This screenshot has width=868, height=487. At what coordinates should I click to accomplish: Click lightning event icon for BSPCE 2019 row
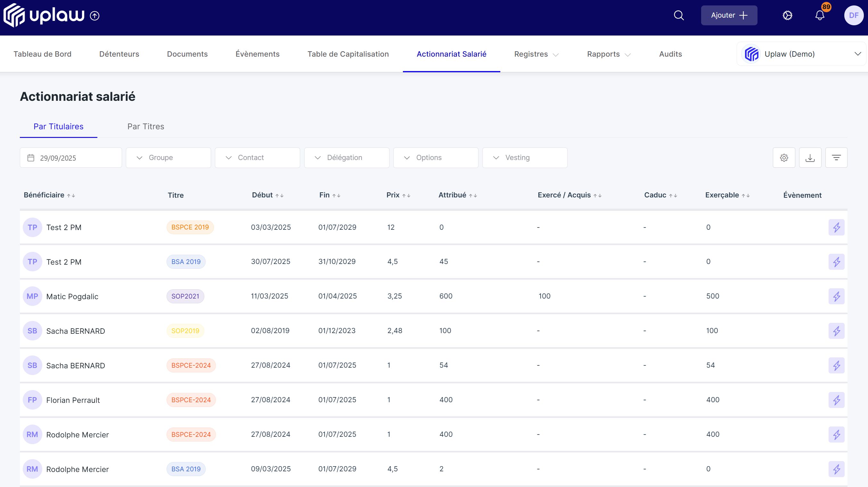[836, 228]
